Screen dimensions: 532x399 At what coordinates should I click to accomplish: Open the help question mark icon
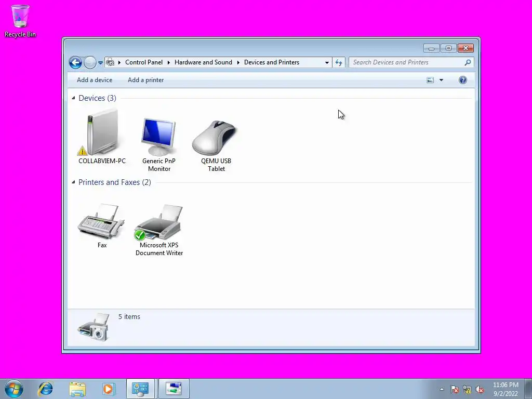pos(463,80)
